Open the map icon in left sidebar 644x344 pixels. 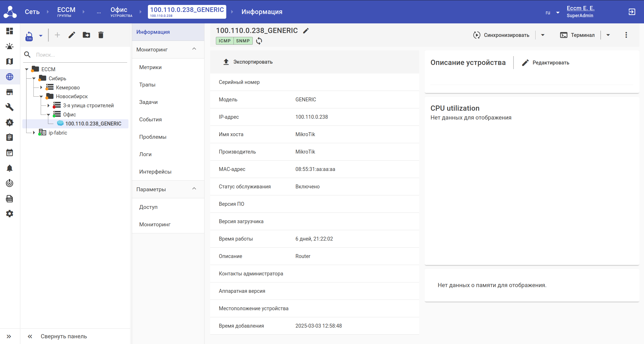coord(10,61)
